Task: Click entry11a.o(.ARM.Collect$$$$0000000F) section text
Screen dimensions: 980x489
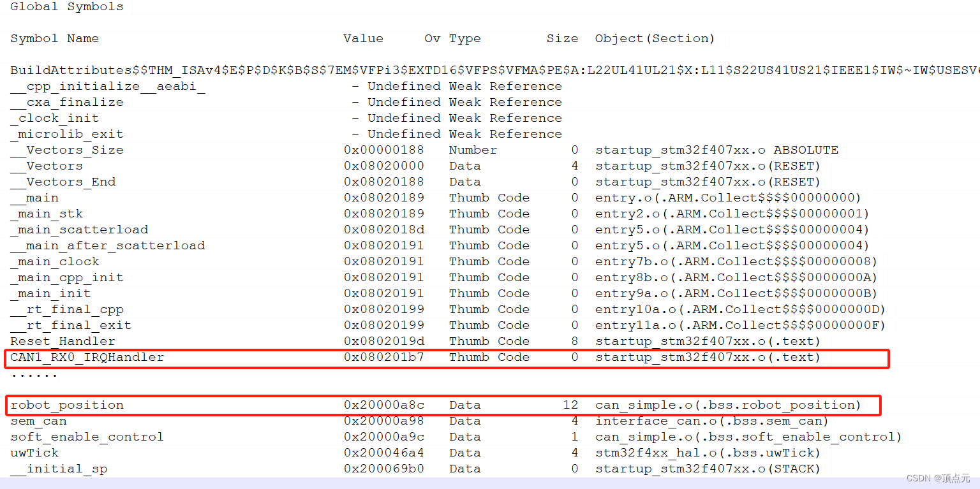Action: click(740, 325)
